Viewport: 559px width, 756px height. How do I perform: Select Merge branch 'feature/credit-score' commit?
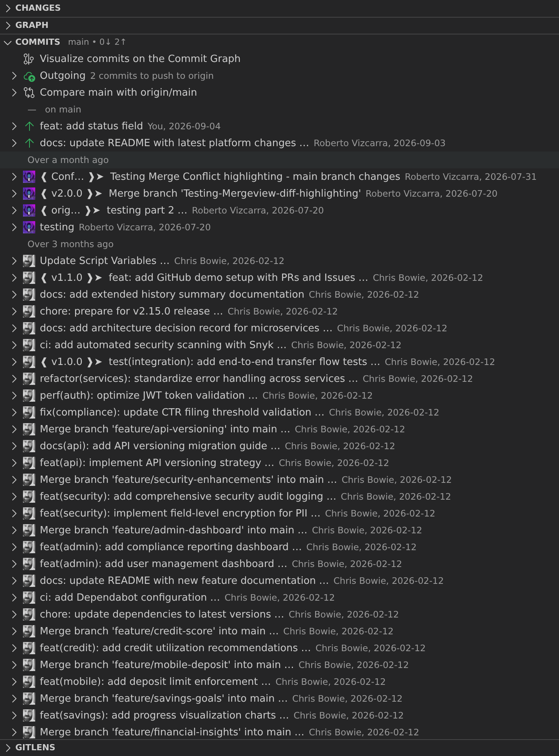[x=279, y=631]
